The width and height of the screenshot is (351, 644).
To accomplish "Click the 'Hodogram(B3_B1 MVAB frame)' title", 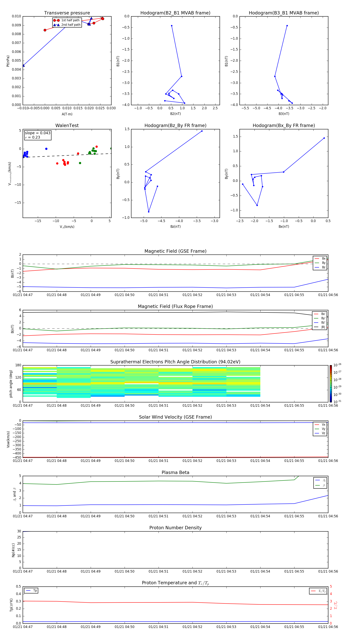I will coord(284,13).
